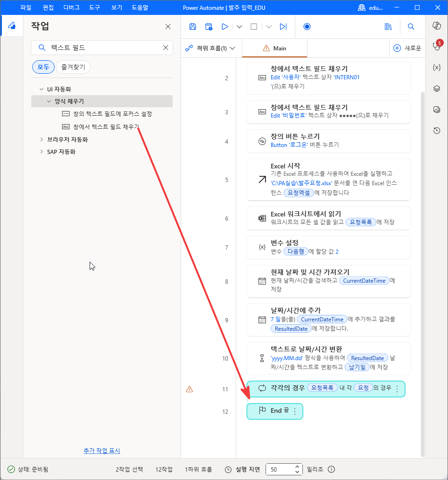Open UI elements layers icon
The image size is (448, 480).
(x=437, y=89)
